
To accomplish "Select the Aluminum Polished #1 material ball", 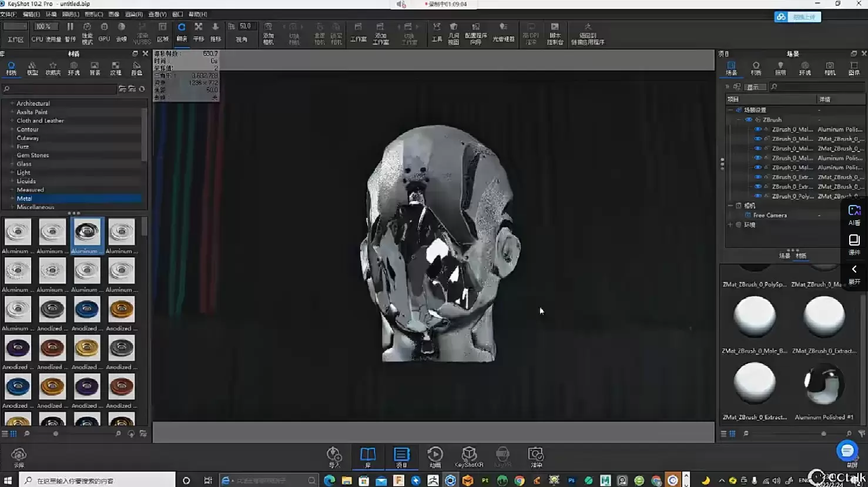I will coord(824,384).
